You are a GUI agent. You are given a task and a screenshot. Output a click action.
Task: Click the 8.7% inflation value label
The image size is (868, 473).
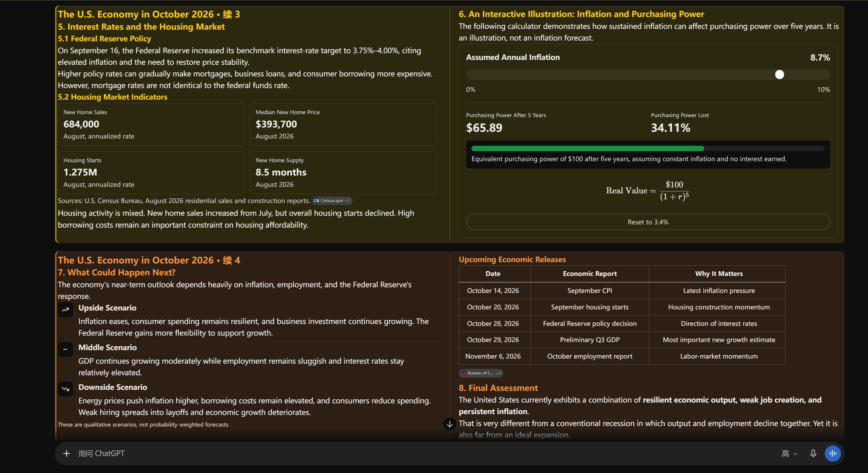820,58
